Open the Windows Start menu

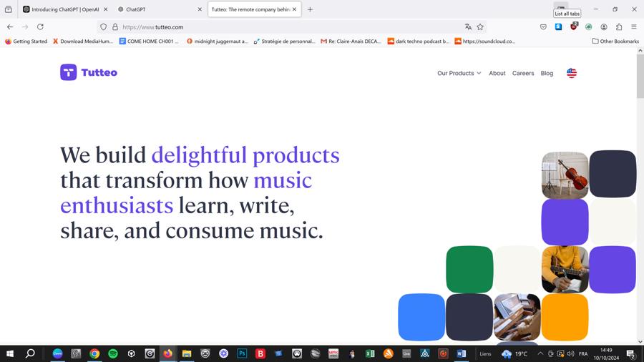point(10,353)
